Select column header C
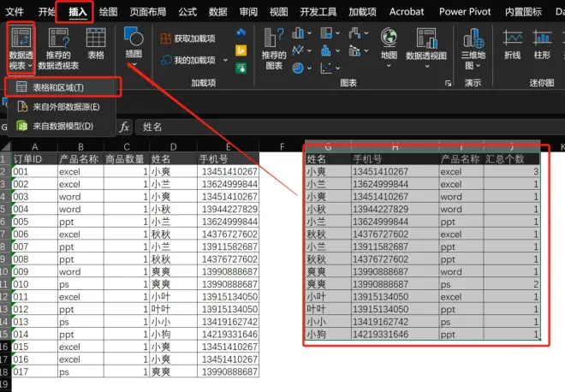Image resolution: width=565 pixels, height=392 pixels. (127, 146)
